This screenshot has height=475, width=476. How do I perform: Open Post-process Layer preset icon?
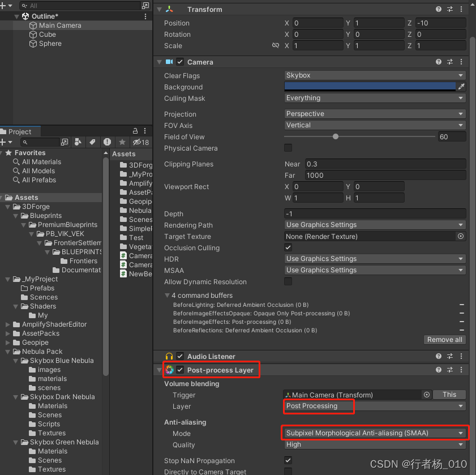pos(450,370)
